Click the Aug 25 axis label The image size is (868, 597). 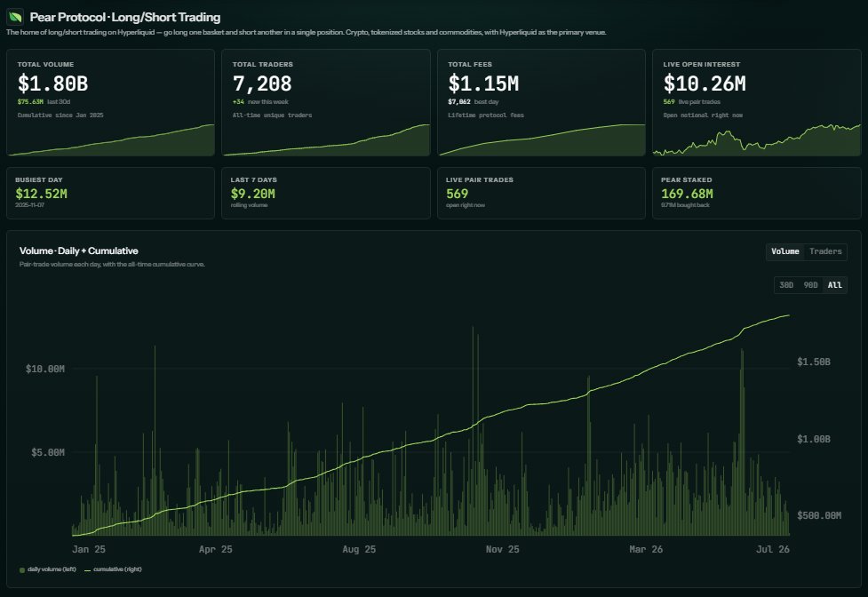coord(359,549)
